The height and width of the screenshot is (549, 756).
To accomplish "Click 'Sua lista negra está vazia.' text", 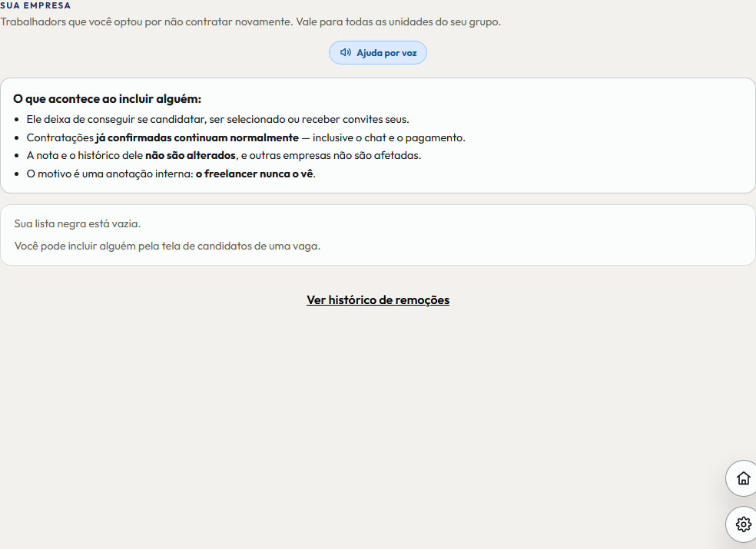I will click(78, 223).
